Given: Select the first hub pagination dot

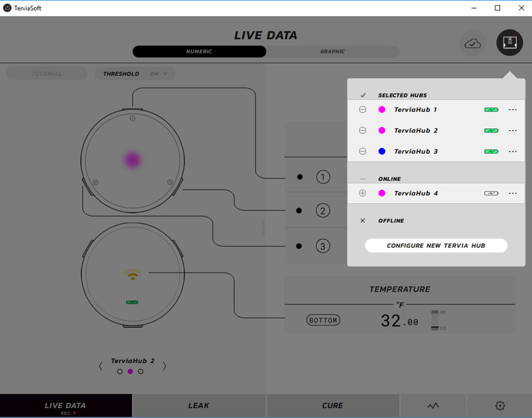Looking at the screenshot, I should pos(120,372).
